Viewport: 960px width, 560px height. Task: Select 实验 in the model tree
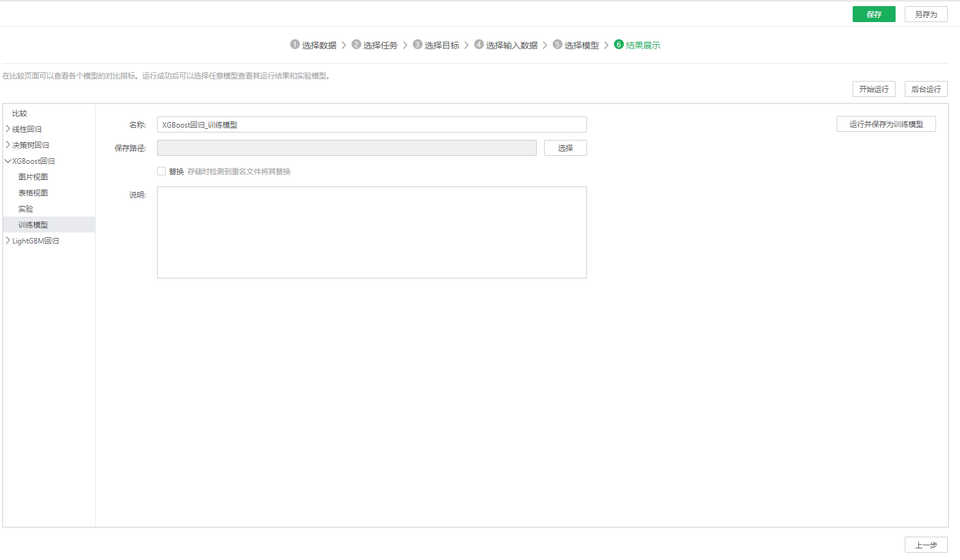pos(26,209)
